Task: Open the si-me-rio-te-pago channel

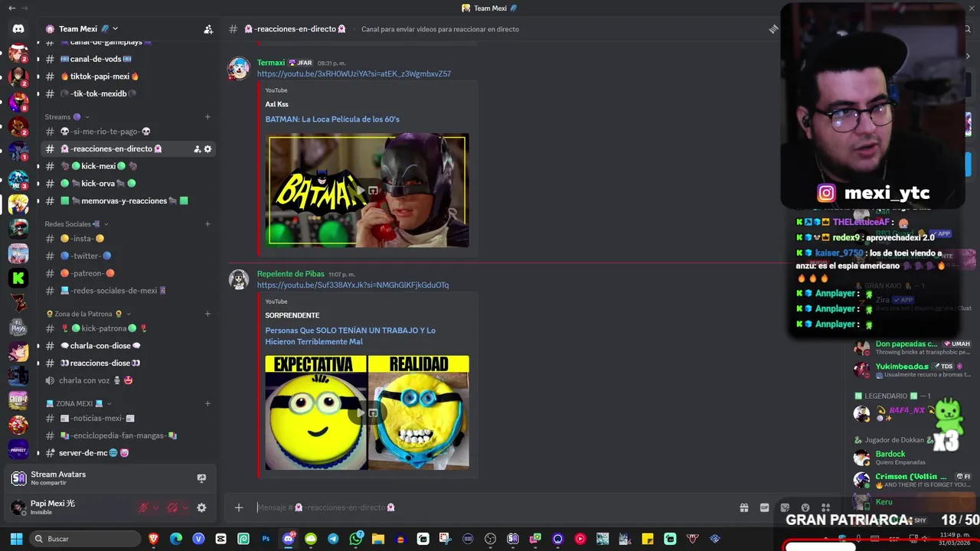Action: (x=128, y=132)
